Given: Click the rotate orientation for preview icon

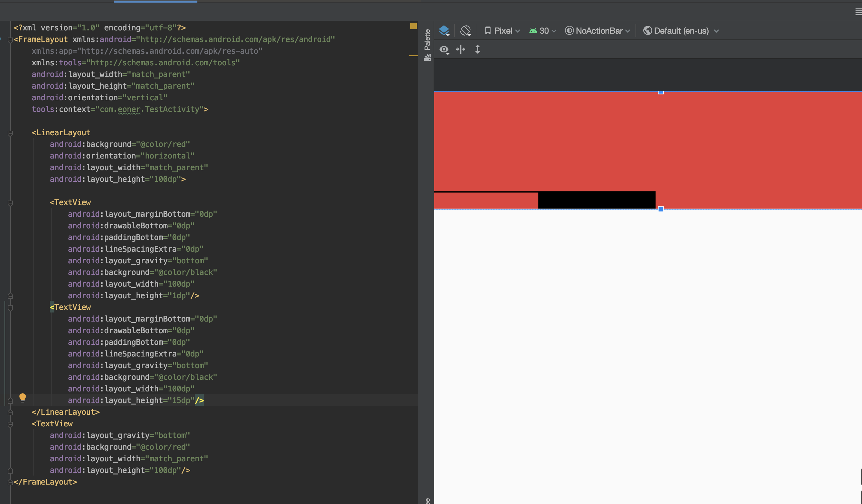Looking at the screenshot, I should tap(465, 31).
